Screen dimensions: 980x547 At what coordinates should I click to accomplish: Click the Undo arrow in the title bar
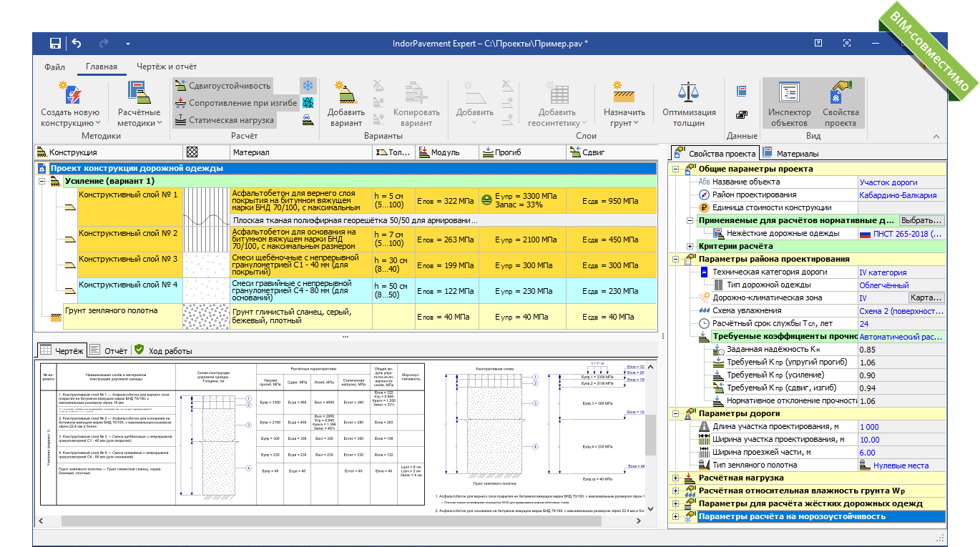77,44
